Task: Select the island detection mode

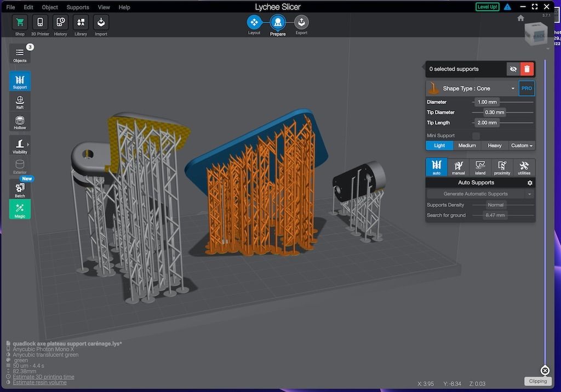Action: 480,167
